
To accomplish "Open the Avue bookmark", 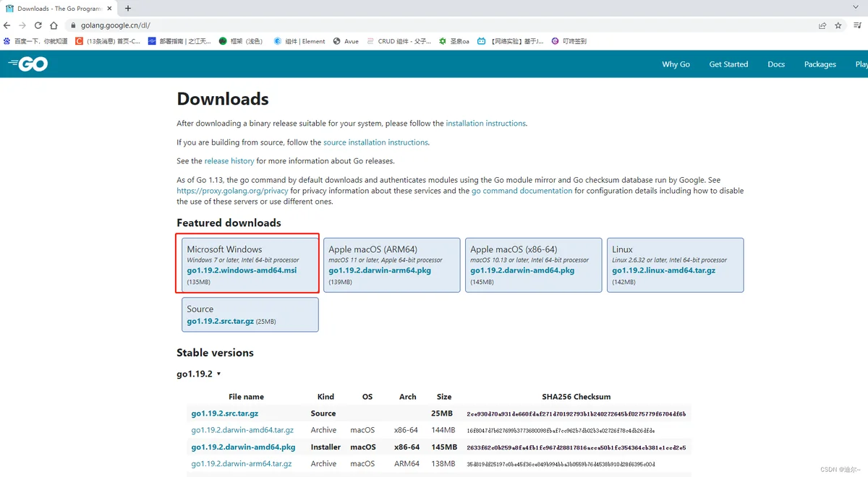I will pyautogui.click(x=346, y=41).
